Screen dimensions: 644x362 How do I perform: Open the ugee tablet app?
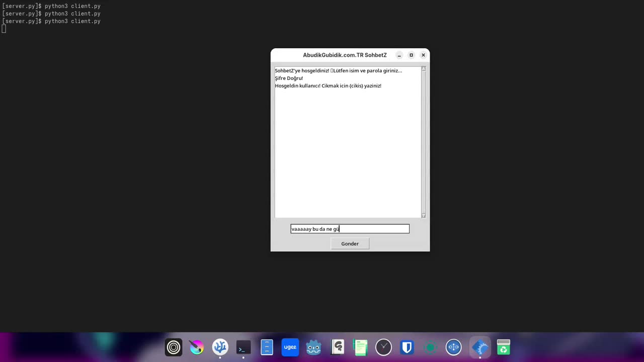tap(290, 347)
